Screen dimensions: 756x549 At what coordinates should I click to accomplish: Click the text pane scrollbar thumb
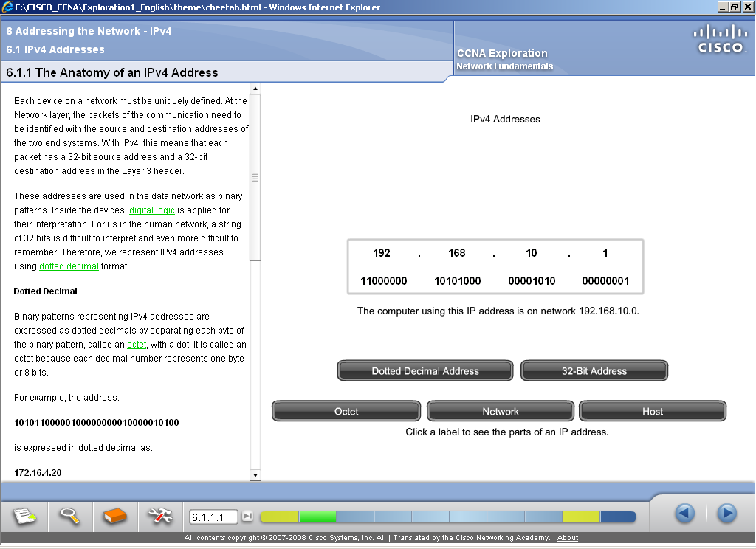255,177
